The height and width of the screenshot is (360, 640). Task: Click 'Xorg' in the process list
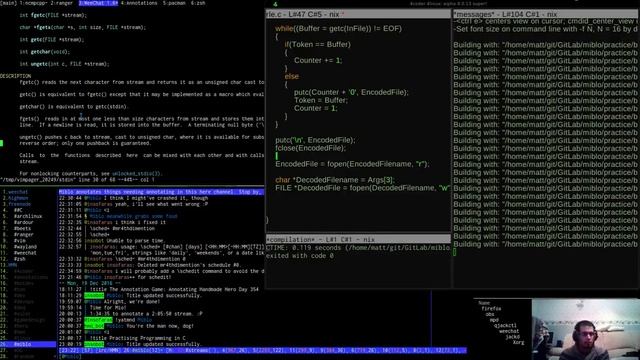(518, 342)
